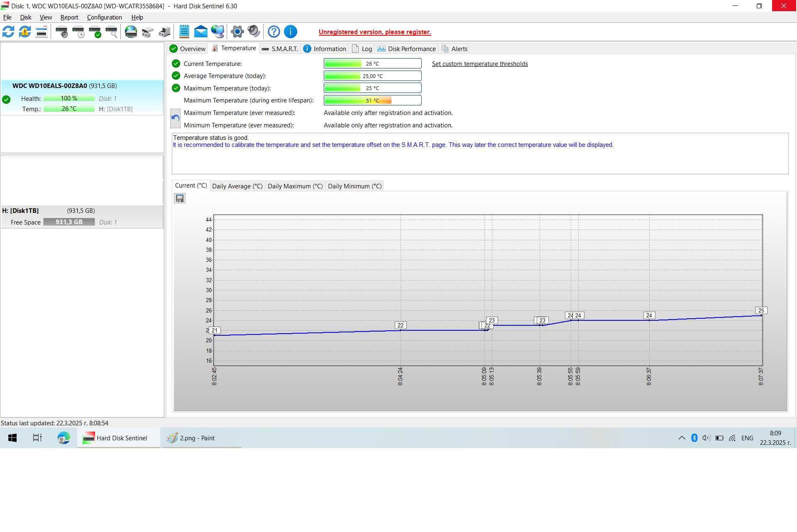The height and width of the screenshot is (532, 797).
Task: Click the blue Refresh disk status icon
Action: tap(8, 32)
